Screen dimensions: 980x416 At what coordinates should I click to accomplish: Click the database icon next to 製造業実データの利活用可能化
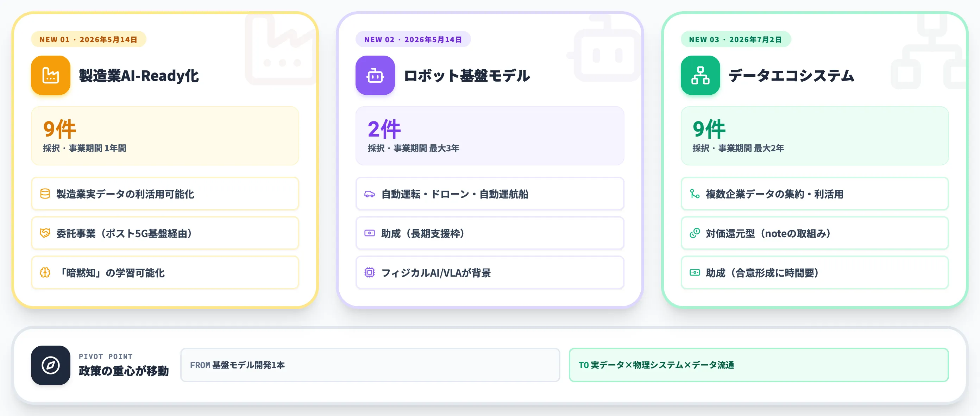pos(45,194)
